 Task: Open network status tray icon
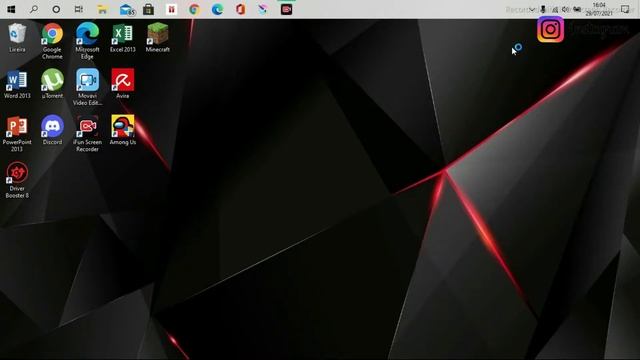pyautogui.click(x=555, y=9)
